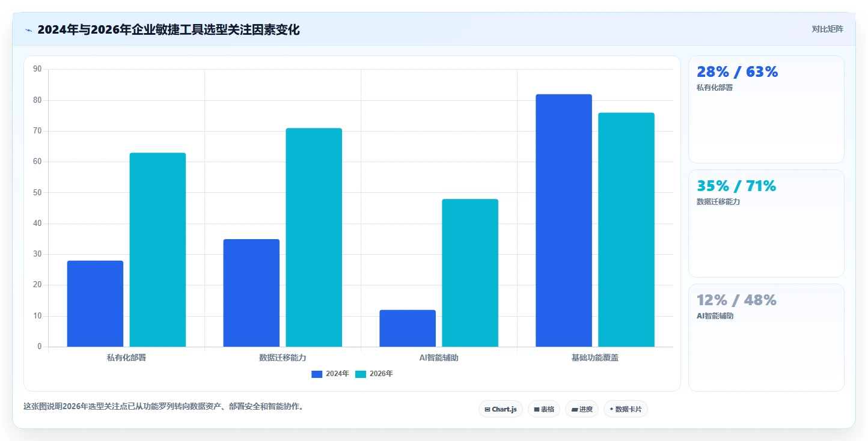Click the AI智能辅助 x-axis label
This screenshot has height=441, width=868.
pyautogui.click(x=439, y=357)
